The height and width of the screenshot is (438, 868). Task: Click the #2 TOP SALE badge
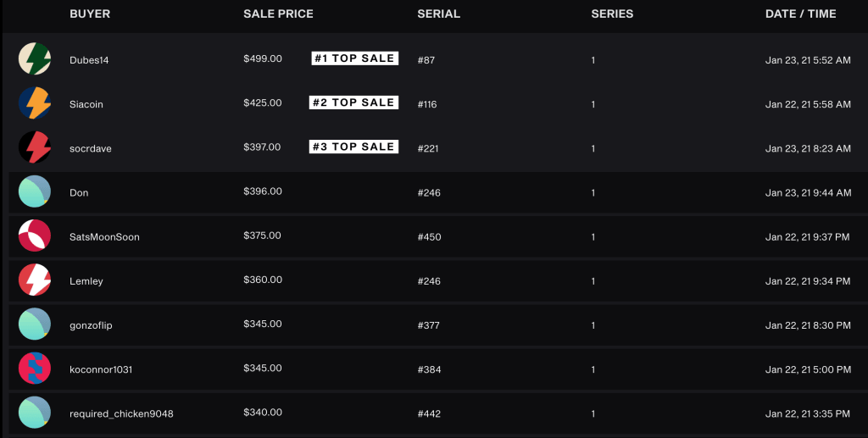tap(353, 103)
